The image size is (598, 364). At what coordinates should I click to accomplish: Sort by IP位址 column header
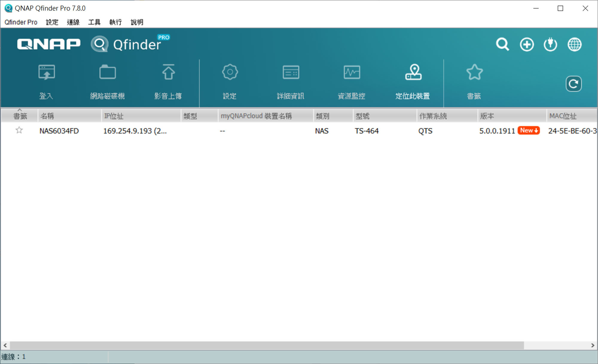(141, 116)
